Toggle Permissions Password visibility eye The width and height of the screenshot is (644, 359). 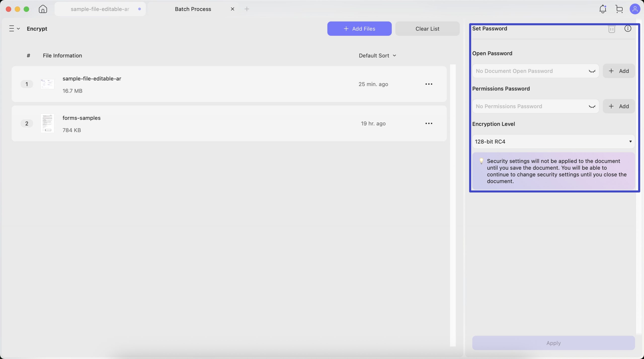pyautogui.click(x=592, y=106)
